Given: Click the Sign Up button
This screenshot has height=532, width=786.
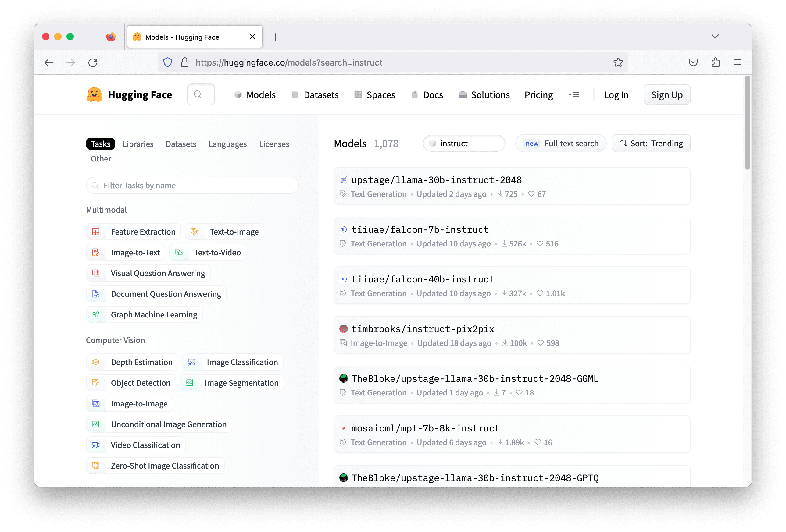Looking at the screenshot, I should pos(667,95).
